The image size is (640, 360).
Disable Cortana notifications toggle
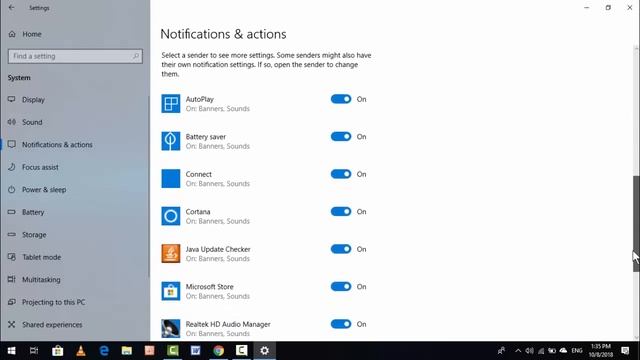click(341, 212)
